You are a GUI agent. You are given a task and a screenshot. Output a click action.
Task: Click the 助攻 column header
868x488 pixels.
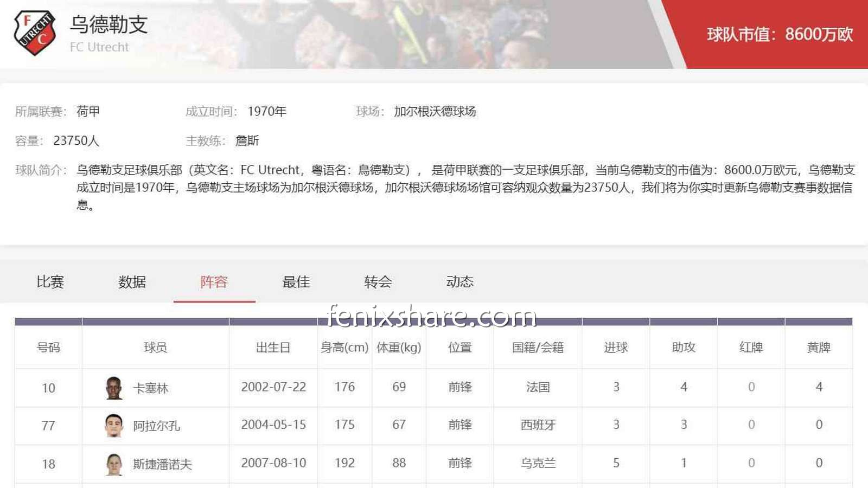point(684,348)
